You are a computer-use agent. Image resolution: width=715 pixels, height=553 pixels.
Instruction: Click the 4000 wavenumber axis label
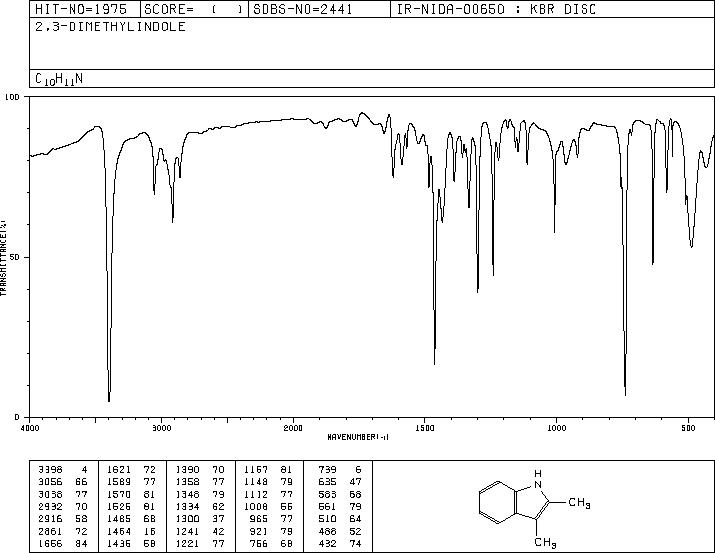[30, 428]
